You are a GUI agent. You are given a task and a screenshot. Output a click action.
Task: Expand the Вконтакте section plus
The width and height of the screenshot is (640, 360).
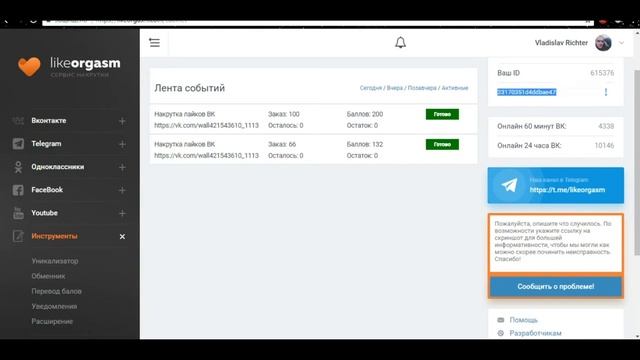click(122, 121)
